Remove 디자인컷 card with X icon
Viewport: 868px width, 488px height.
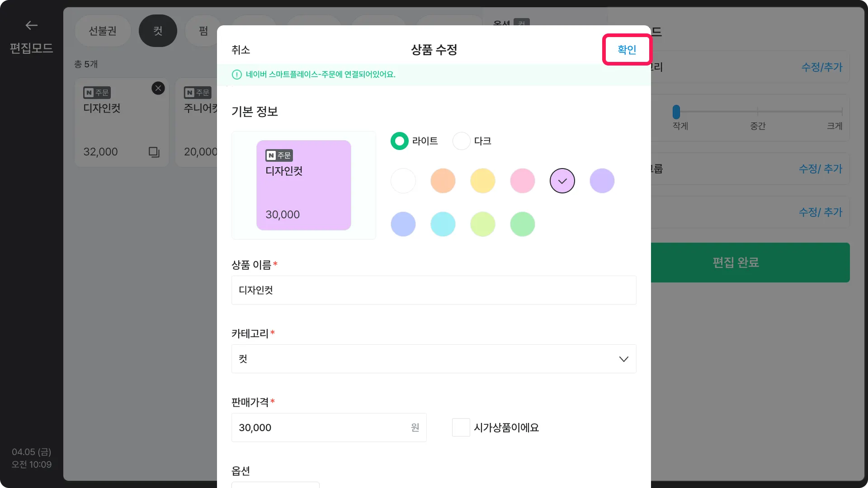coord(158,89)
